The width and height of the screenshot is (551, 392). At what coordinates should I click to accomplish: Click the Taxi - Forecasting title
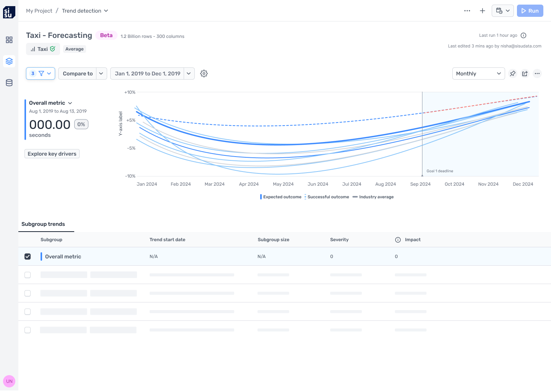[x=59, y=35]
